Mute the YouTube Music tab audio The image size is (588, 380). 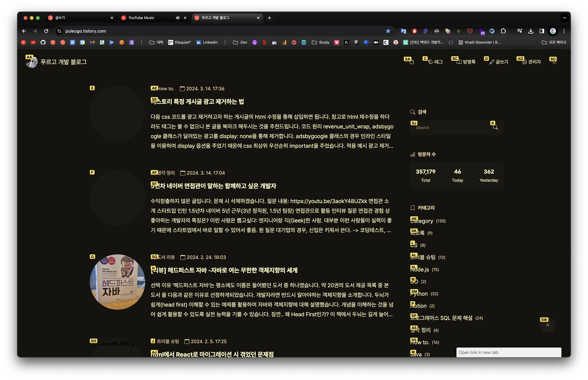(x=178, y=18)
